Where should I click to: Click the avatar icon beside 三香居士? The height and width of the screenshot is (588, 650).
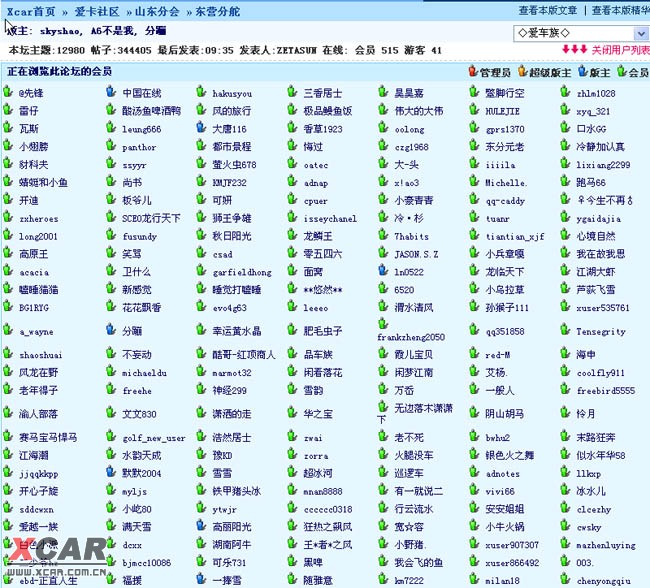[x=292, y=91]
